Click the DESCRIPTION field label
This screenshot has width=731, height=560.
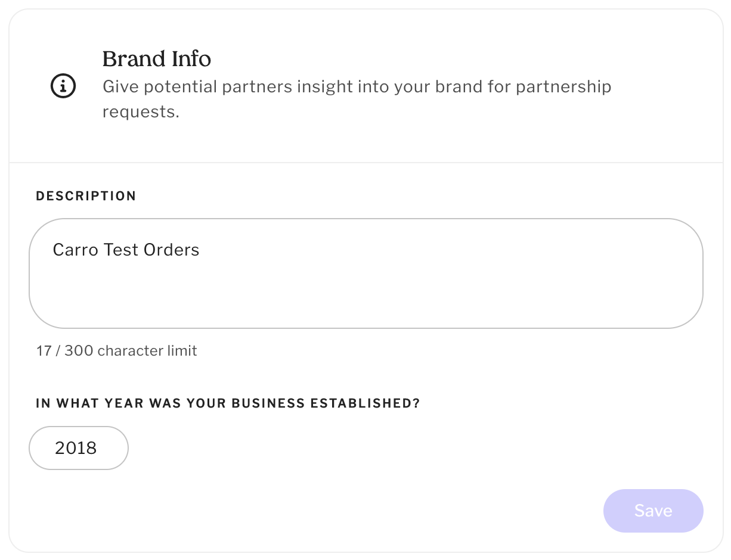point(86,196)
